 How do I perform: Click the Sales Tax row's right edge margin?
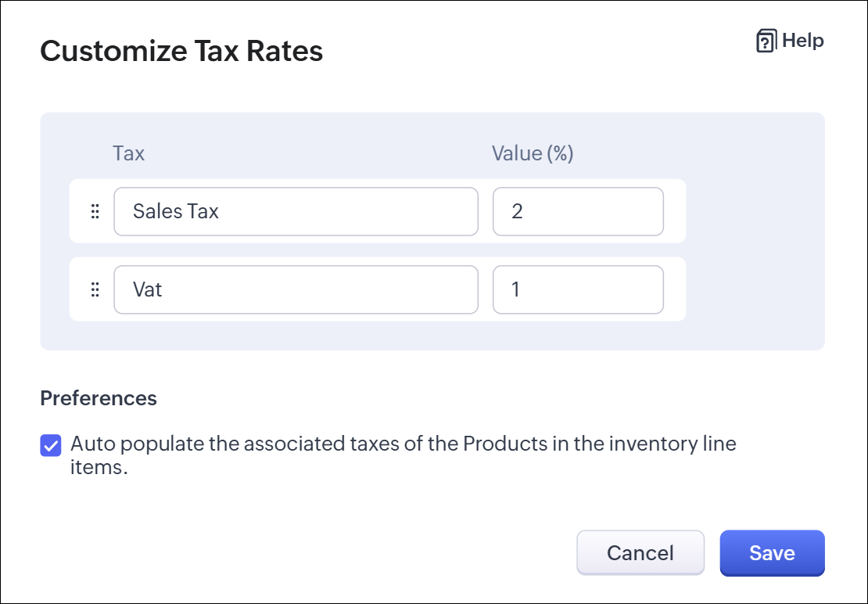tap(675, 211)
